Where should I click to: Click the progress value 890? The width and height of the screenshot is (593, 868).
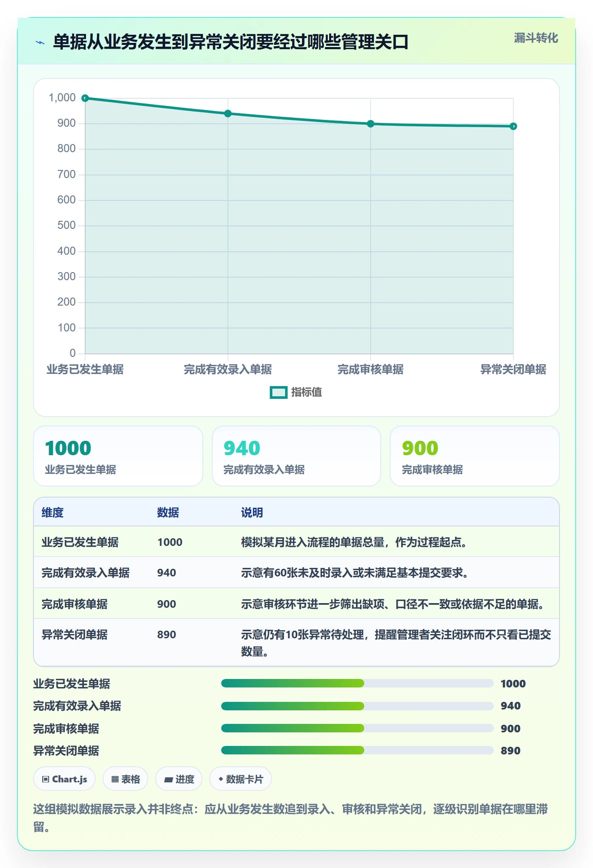click(510, 751)
